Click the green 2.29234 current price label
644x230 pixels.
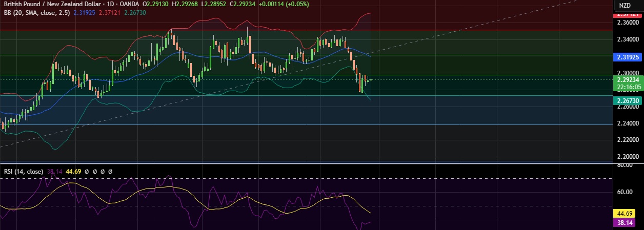[628, 80]
